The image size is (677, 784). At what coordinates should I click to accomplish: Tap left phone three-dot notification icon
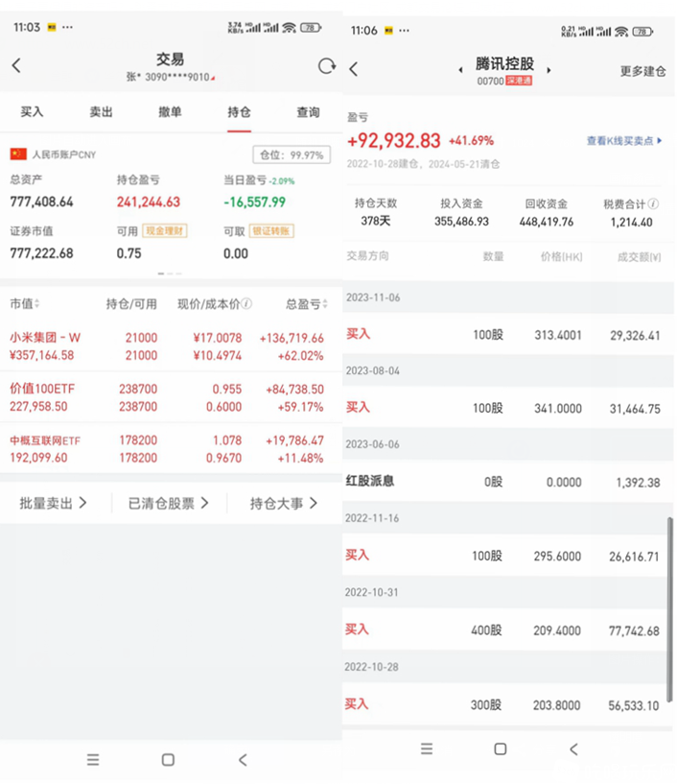coord(67,27)
